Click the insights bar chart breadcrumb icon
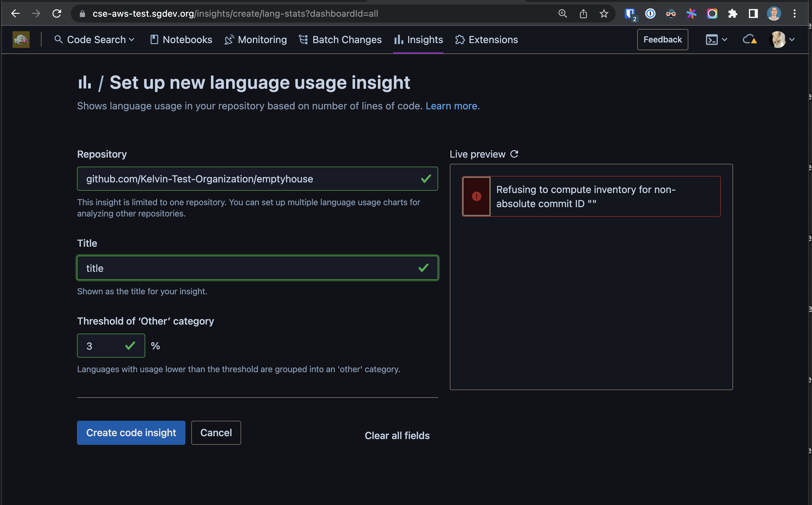Image resolution: width=812 pixels, height=505 pixels. click(85, 82)
